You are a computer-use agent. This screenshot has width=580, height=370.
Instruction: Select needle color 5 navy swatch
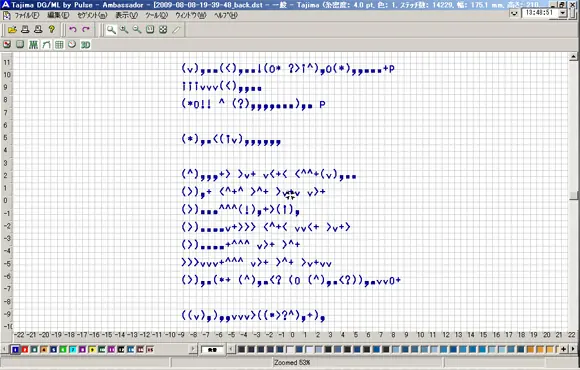click(x=54, y=349)
